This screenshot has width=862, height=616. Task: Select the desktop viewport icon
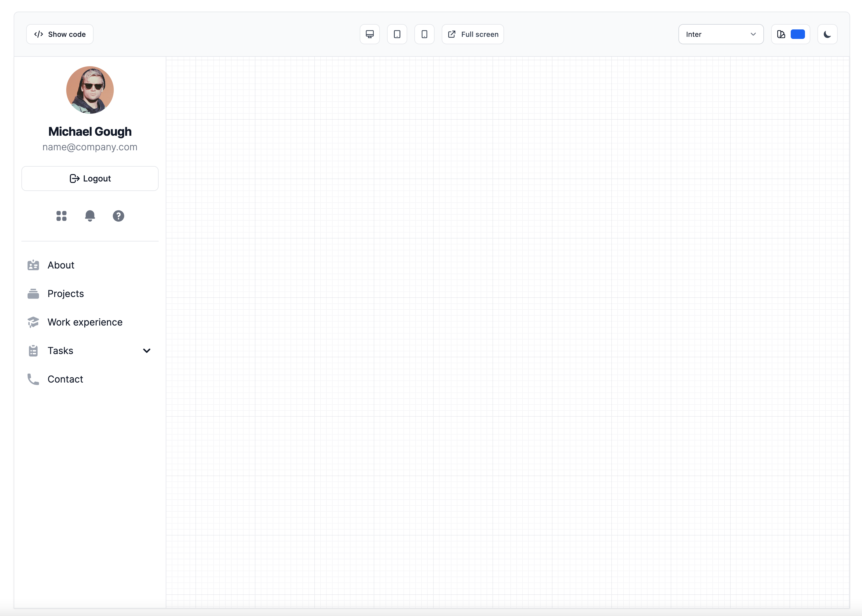pos(370,34)
